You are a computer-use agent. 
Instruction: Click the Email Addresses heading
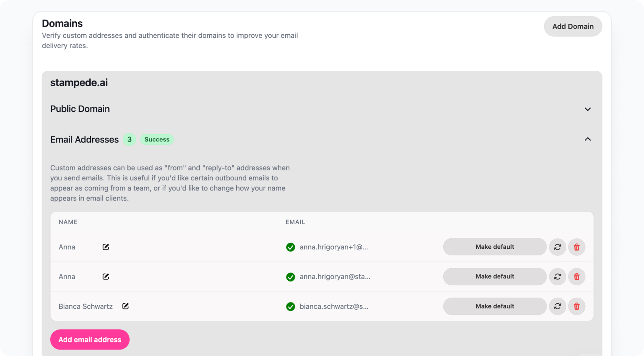click(85, 139)
